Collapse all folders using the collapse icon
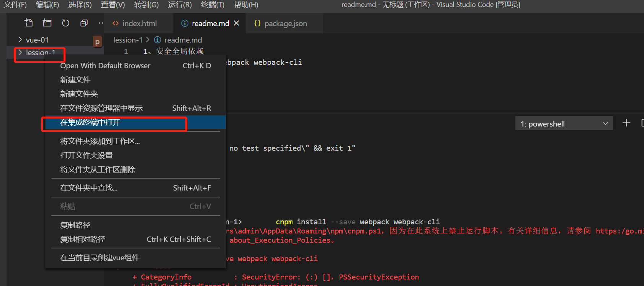Image resolution: width=644 pixels, height=286 pixels. click(x=84, y=23)
